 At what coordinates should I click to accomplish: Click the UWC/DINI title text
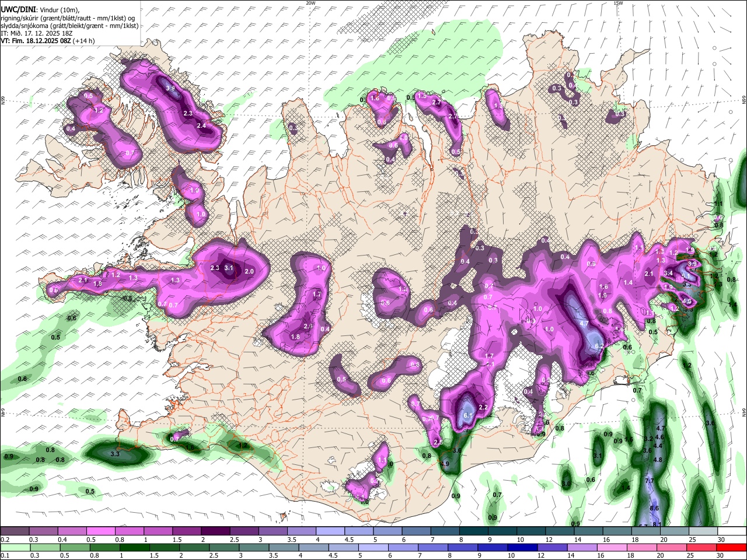(17, 10)
